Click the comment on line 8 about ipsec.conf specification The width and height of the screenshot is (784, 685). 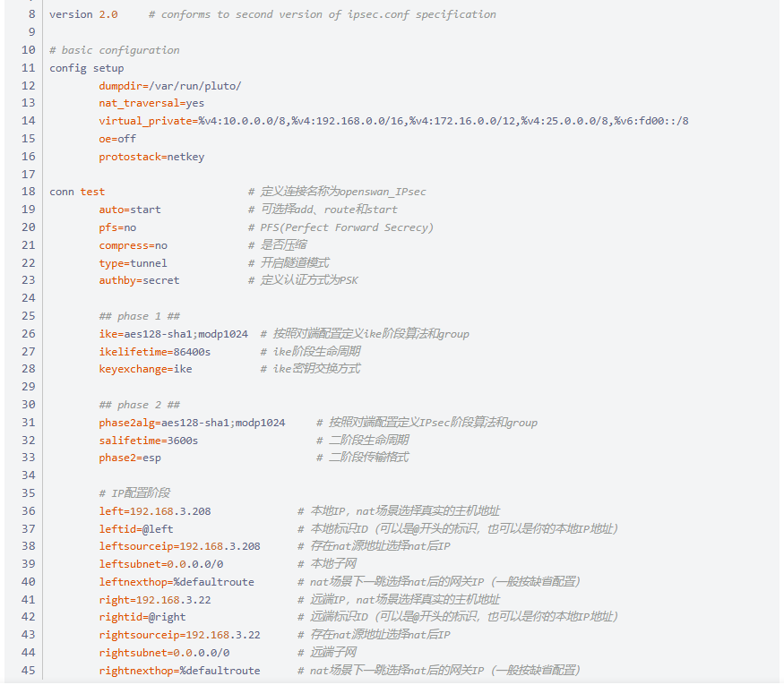click(323, 14)
